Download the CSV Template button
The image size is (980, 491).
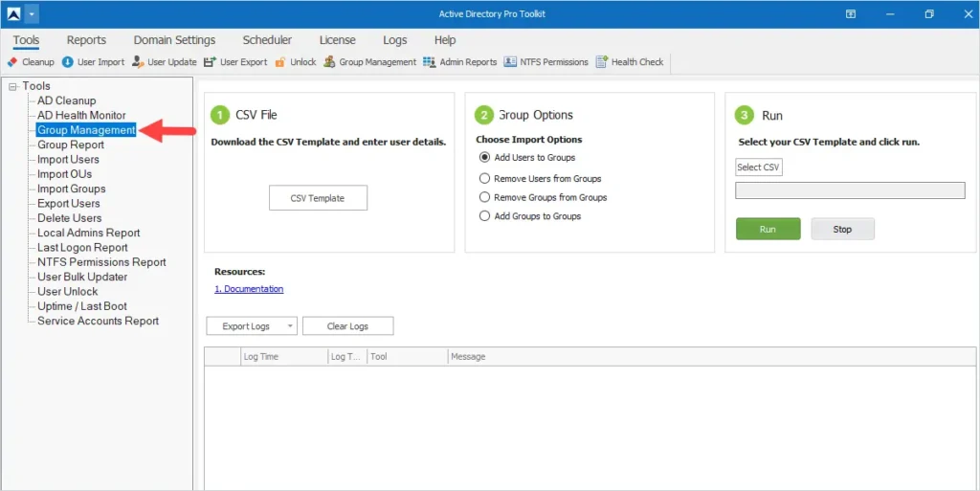pos(318,198)
